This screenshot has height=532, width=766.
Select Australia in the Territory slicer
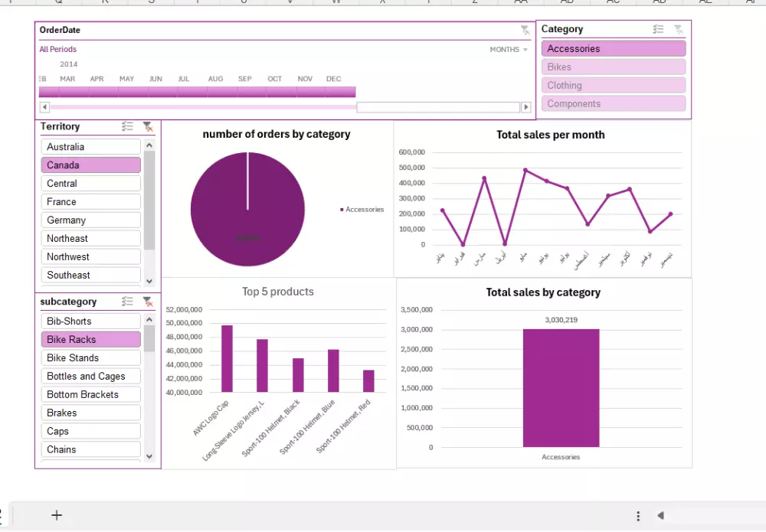click(90, 146)
